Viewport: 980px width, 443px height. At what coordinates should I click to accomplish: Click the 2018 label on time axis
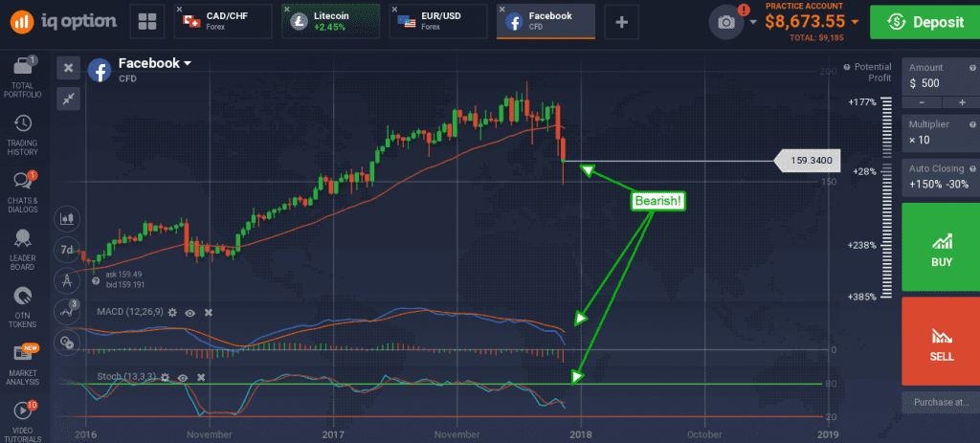[x=581, y=434]
